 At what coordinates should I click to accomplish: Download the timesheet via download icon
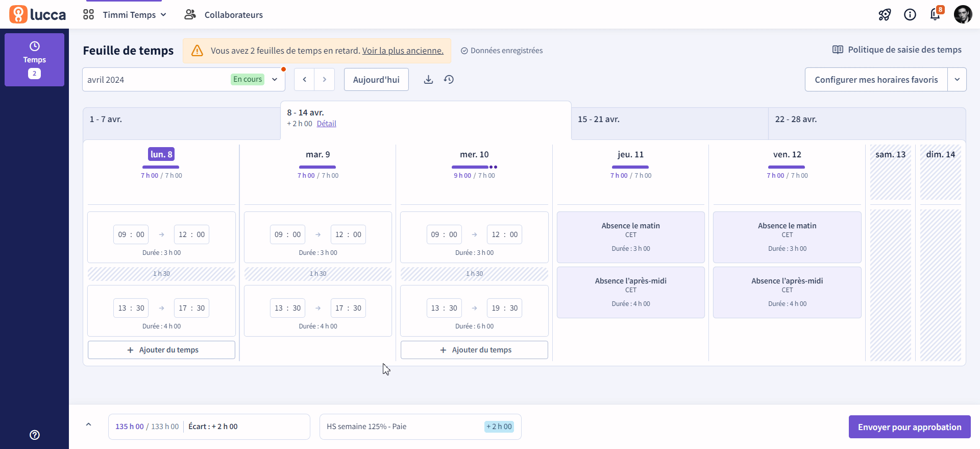pyautogui.click(x=429, y=80)
